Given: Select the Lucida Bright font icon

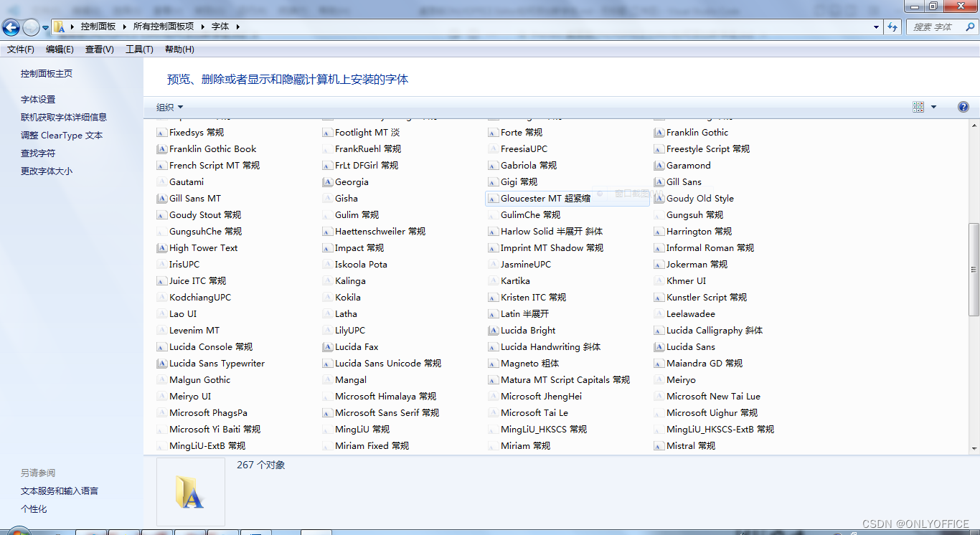Looking at the screenshot, I should tap(493, 331).
